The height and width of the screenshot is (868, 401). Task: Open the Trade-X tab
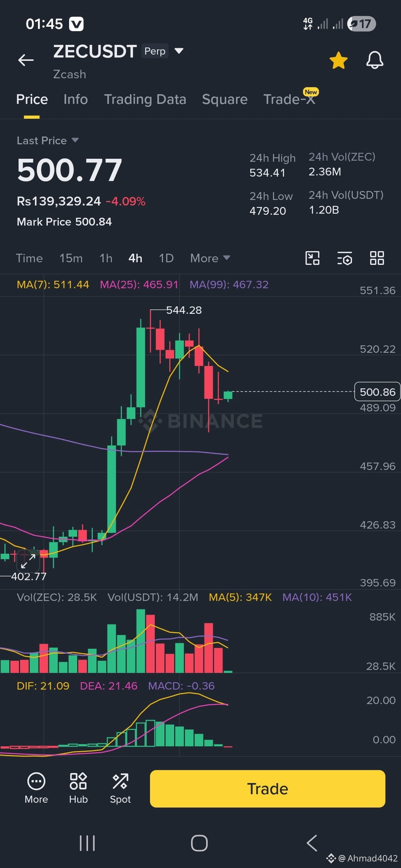point(289,99)
